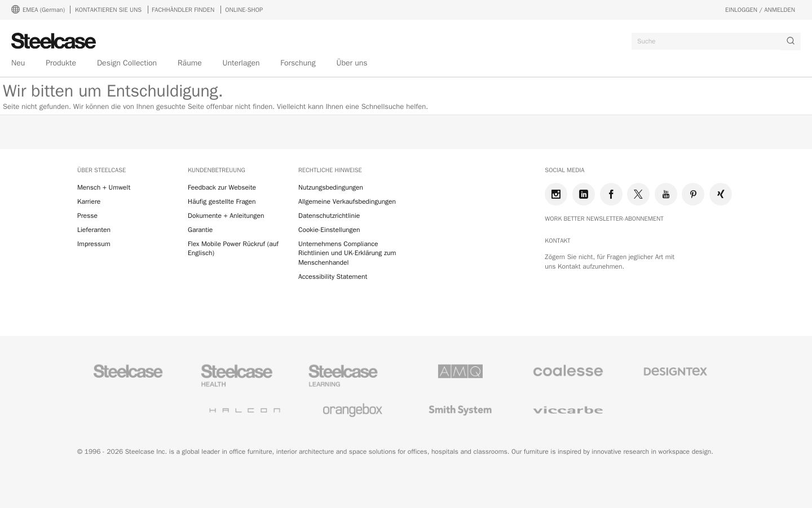Open Nutzungsbedingungen link
The width and height of the screenshot is (812, 508).
click(x=330, y=187)
